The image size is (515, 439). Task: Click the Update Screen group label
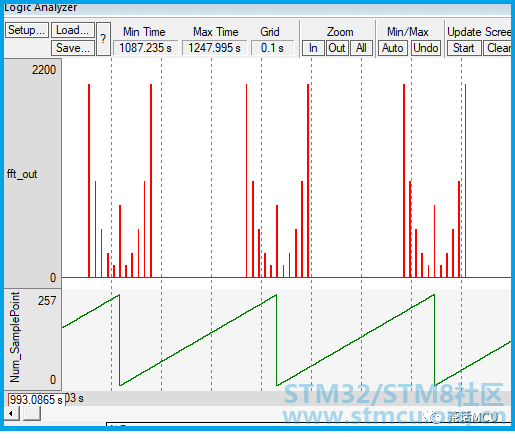click(479, 32)
